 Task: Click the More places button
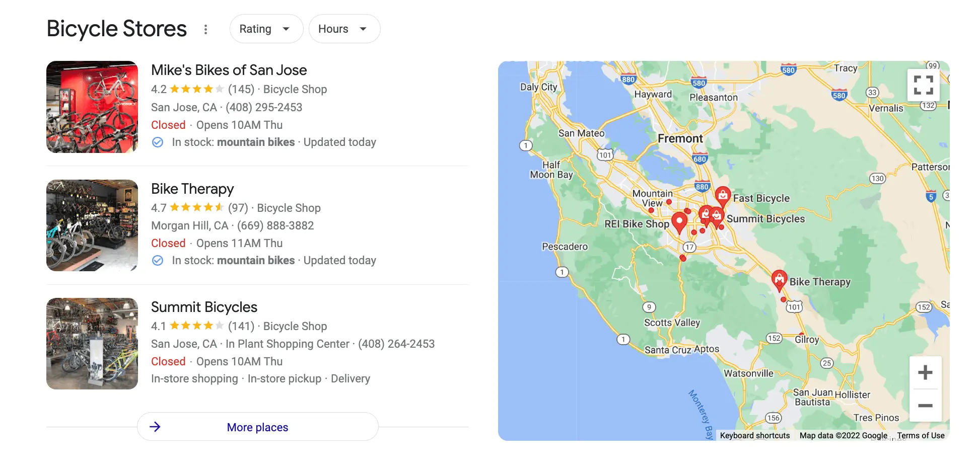(x=258, y=427)
